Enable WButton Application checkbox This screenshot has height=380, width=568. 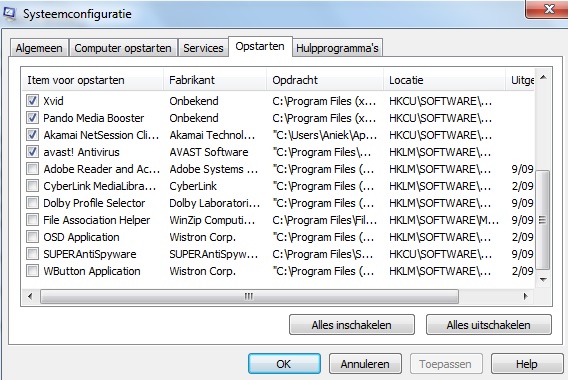point(32,271)
